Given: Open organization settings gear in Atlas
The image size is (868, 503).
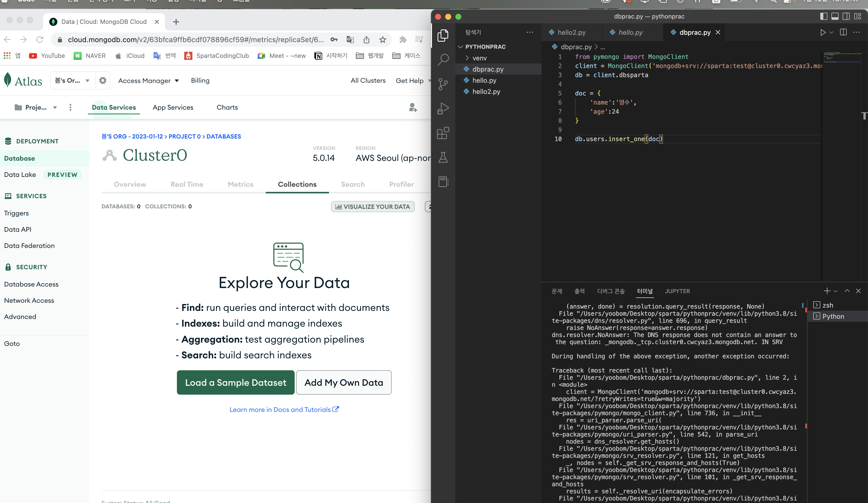Looking at the screenshot, I should 103,81.
